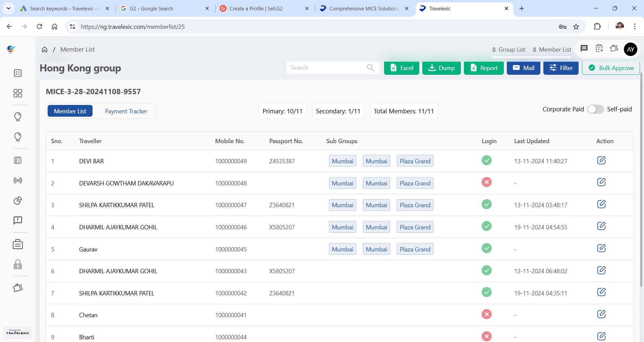Switch to G2 - Google Search browser tab

[x=164, y=9]
